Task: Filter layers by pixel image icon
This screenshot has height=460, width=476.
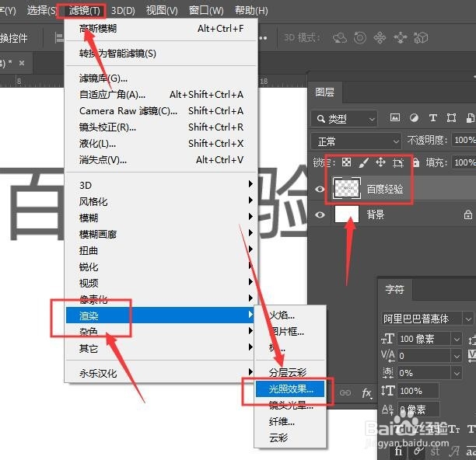Action: [x=394, y=117]
